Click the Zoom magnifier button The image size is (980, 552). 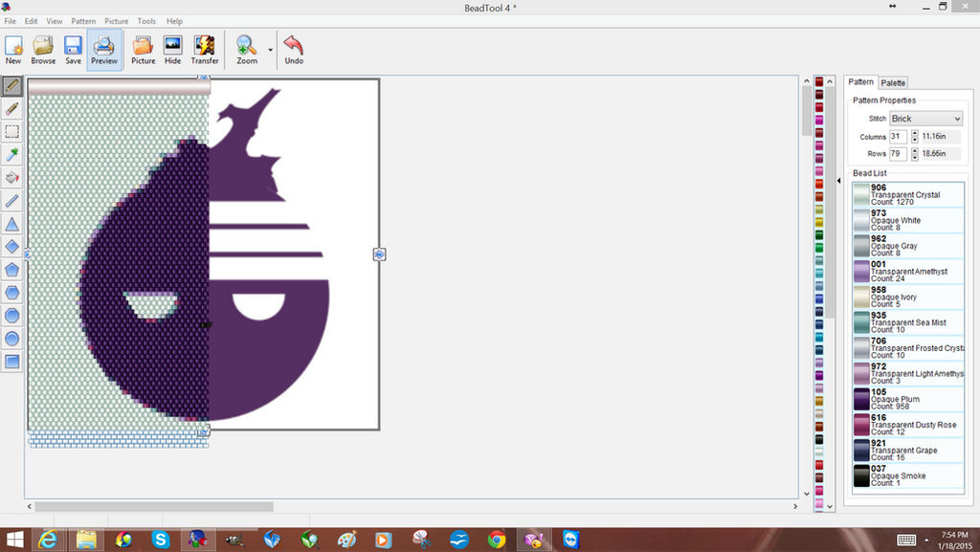click(247, 50)
